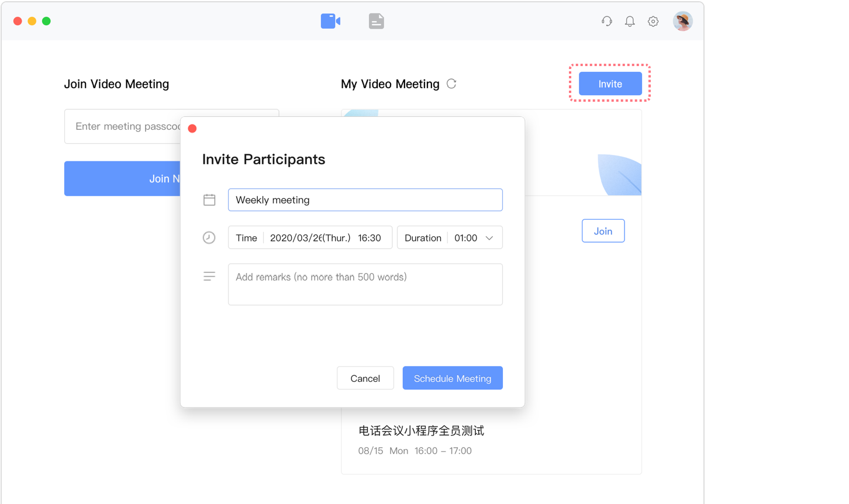Click the Weekly meeting title field
This screenshot has height=504, width=849.
coord(365,200)
